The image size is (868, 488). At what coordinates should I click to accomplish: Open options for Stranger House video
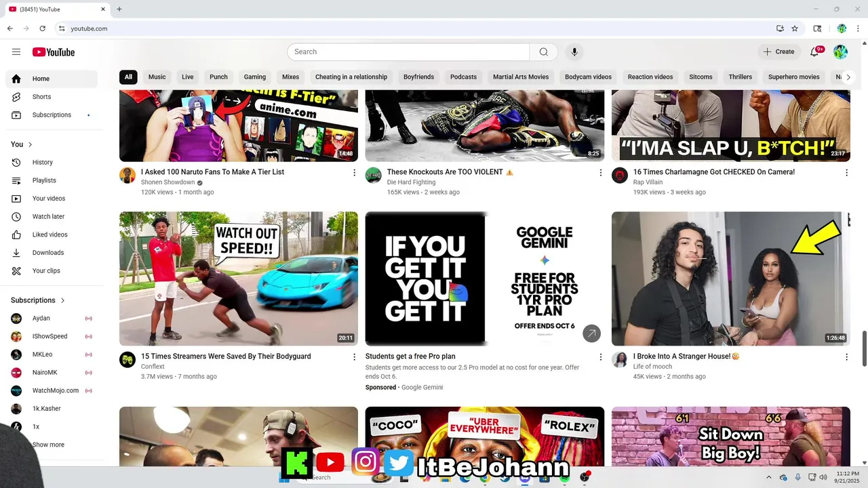[x=846, y=357]
